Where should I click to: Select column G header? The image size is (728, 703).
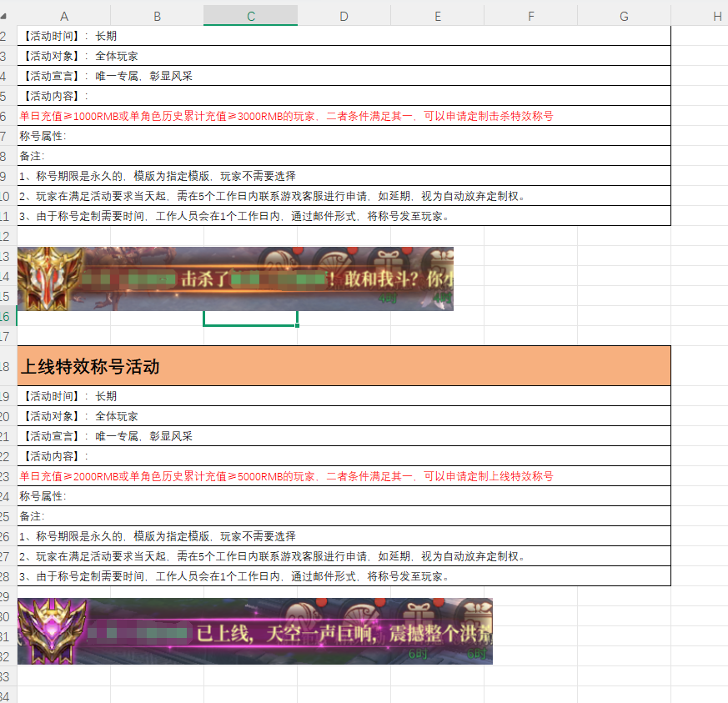pyautogui.click(x=624, y=16)
